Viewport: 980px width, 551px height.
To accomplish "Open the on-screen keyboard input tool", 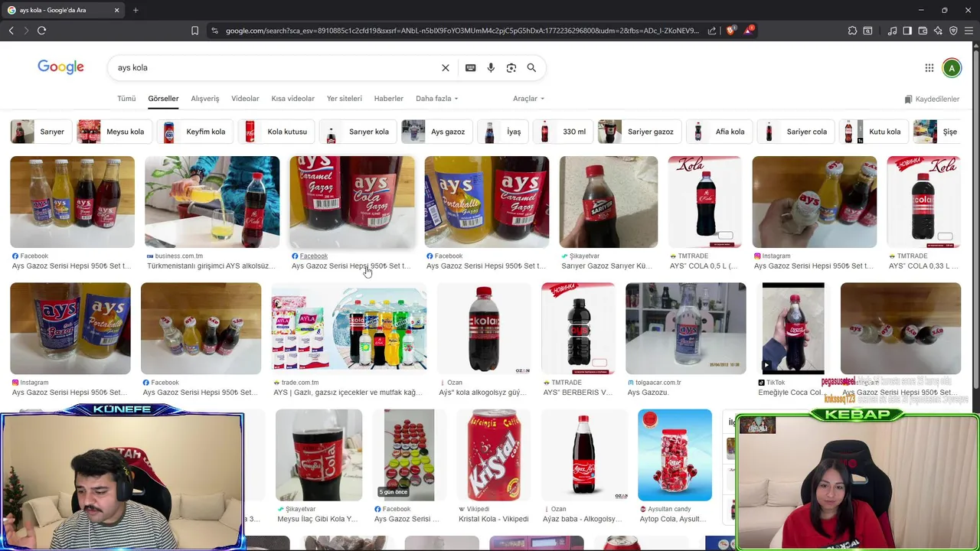I will (471, 68).
